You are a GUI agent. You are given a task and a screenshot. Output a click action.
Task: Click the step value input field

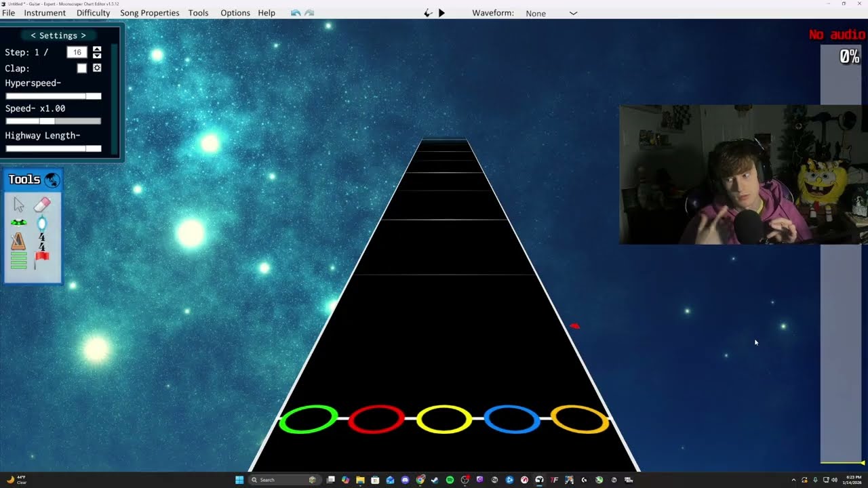tap(77, 52)
